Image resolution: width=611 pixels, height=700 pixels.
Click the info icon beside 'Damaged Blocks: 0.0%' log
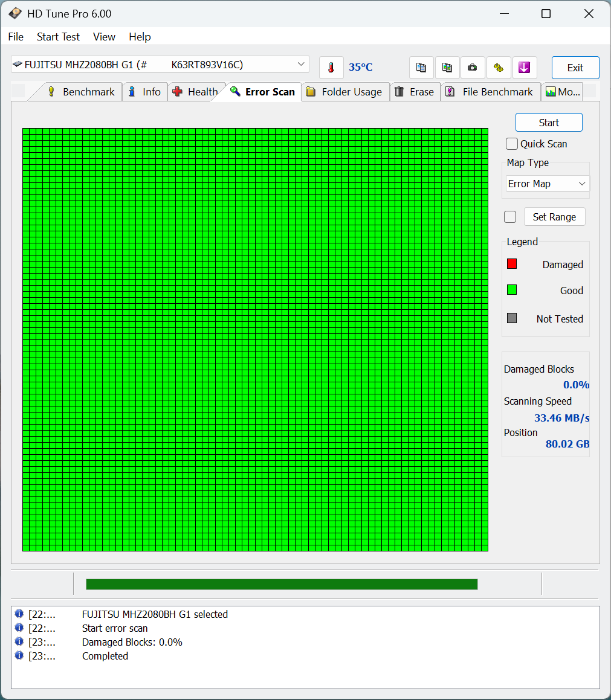click(19, 641)
